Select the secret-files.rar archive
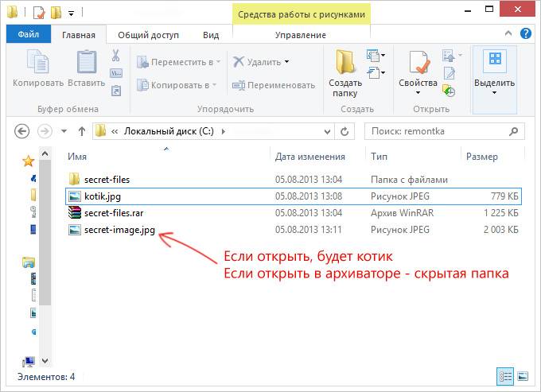541x392 pixels. point(113,213)
